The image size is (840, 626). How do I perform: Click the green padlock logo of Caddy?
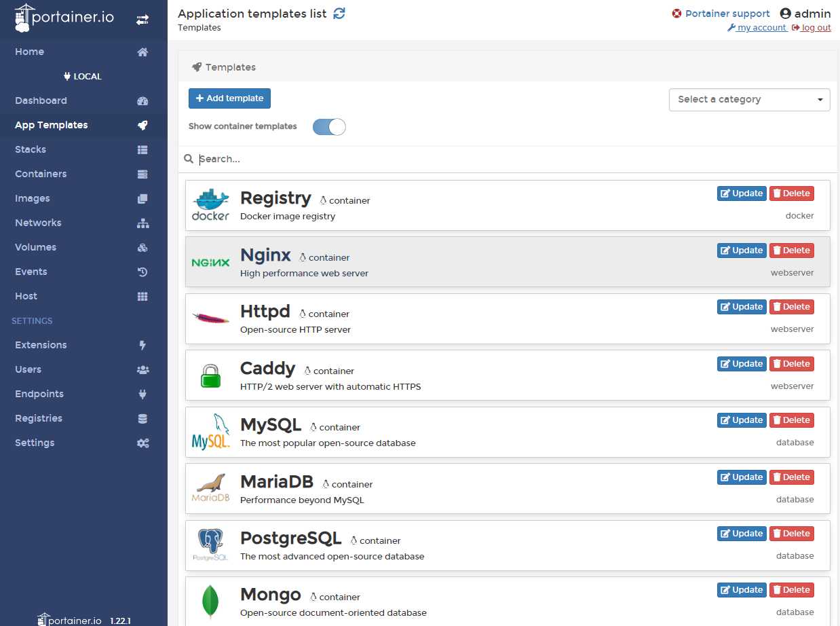coord(210,375)
